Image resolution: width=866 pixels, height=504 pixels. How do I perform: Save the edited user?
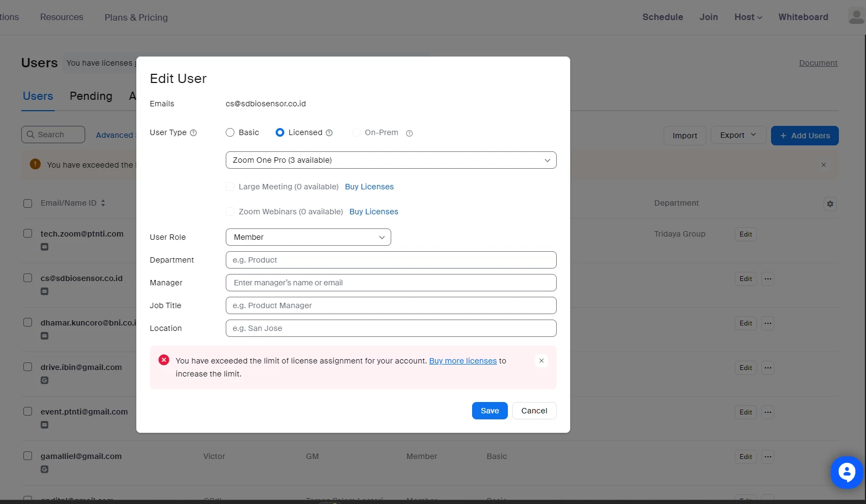point(490,411)
